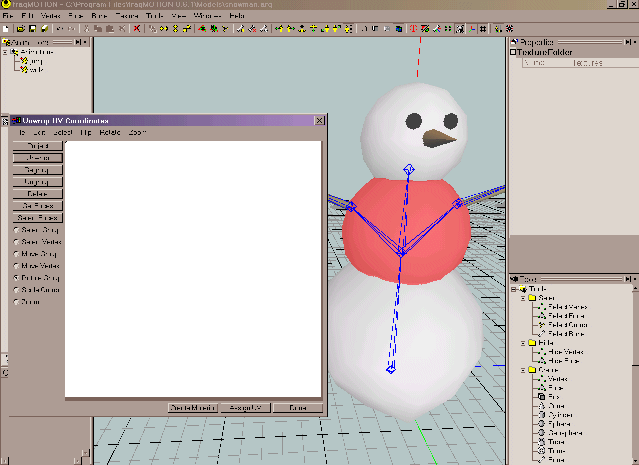Choose the Zoom radio option in Unwrap dialog
Screen dimensions: 639x465
click(x=18, y=300)
